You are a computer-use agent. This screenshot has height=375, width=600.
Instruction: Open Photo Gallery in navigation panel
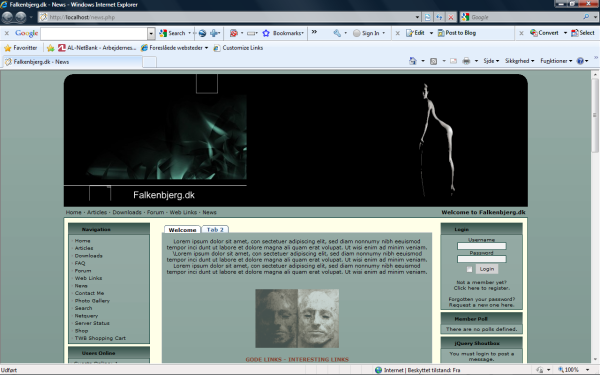click(x=92, y=301)
